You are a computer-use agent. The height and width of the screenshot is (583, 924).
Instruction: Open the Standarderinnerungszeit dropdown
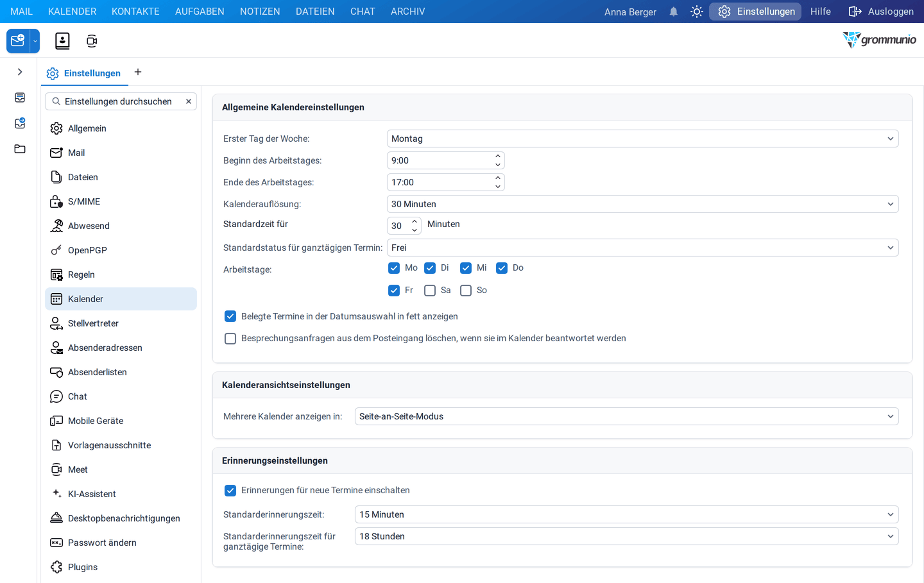tap(626, 514)
